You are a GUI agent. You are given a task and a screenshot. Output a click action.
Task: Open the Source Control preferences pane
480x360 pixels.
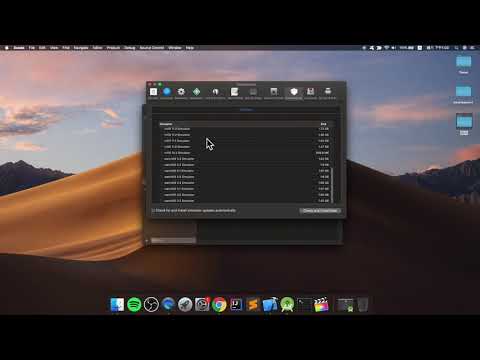[274, 93]
